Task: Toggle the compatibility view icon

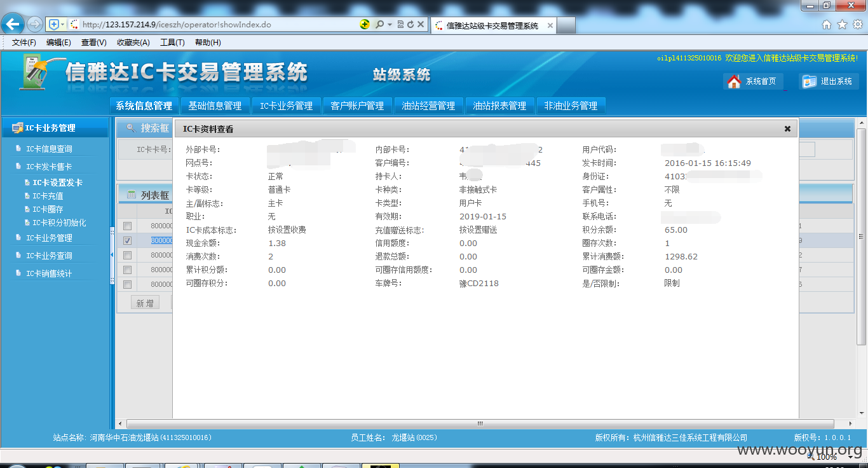Action: click(x=401, y=24)
